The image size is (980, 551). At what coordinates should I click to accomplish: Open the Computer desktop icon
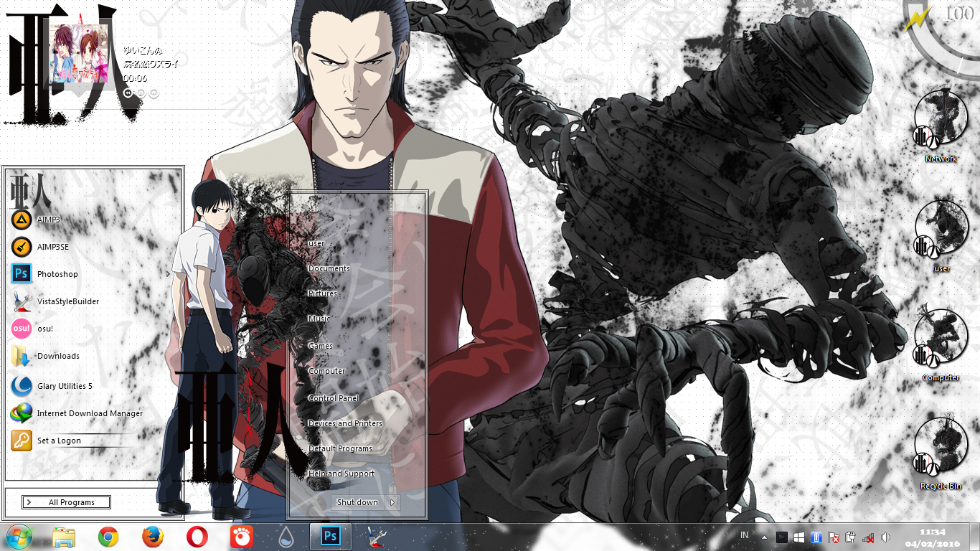point(941,344)
